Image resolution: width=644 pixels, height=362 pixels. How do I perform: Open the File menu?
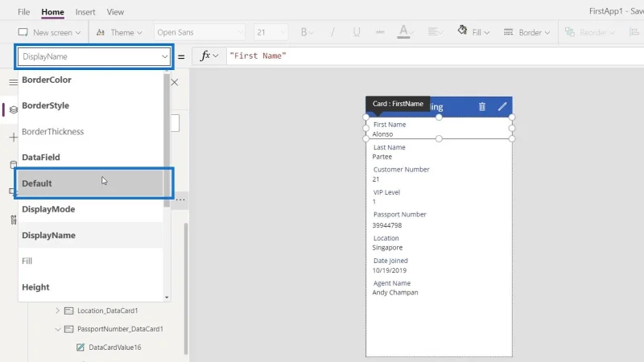point(24,12)
